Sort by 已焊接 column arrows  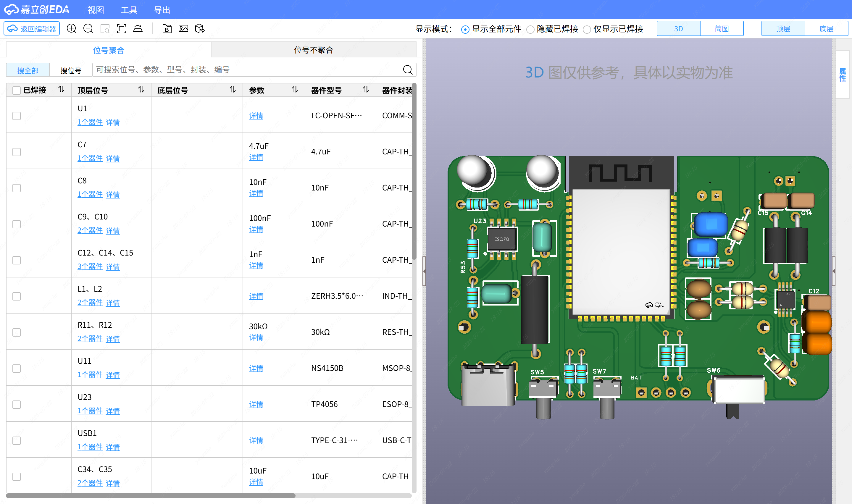61,90
